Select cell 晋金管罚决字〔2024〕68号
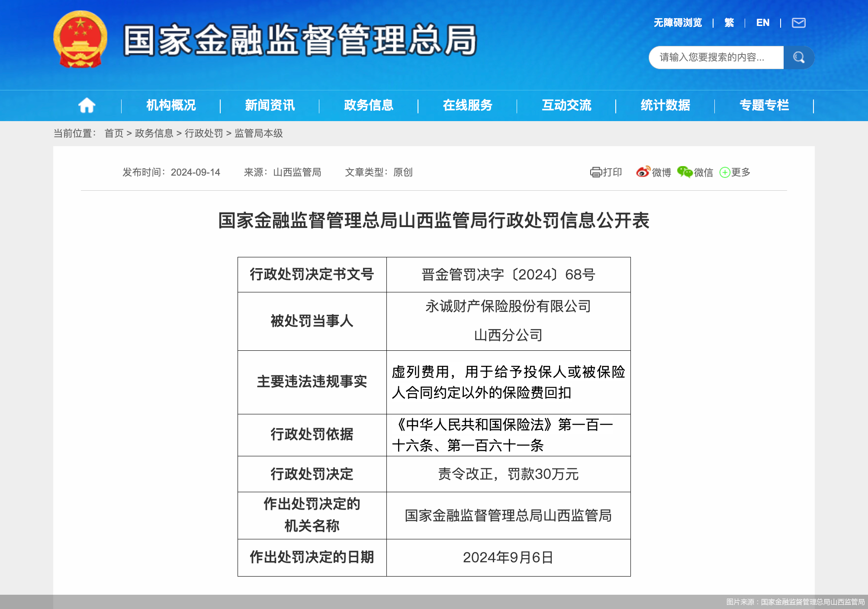The width and height of the screenshot is (868, 609). coord(508,275)
